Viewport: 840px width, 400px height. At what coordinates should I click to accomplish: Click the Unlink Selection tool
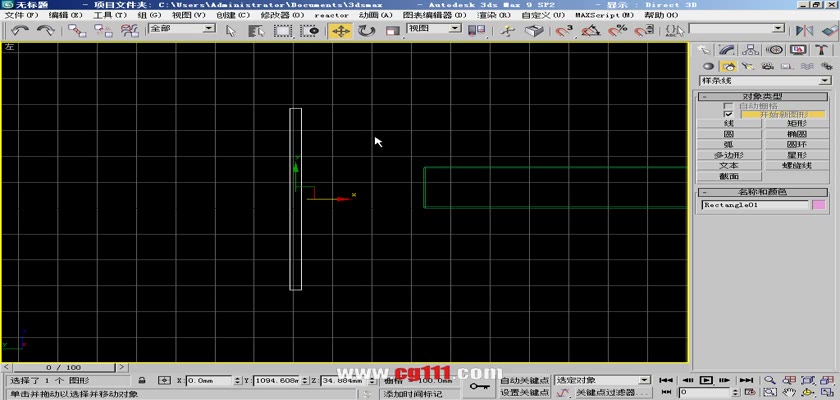pos(103,31)
